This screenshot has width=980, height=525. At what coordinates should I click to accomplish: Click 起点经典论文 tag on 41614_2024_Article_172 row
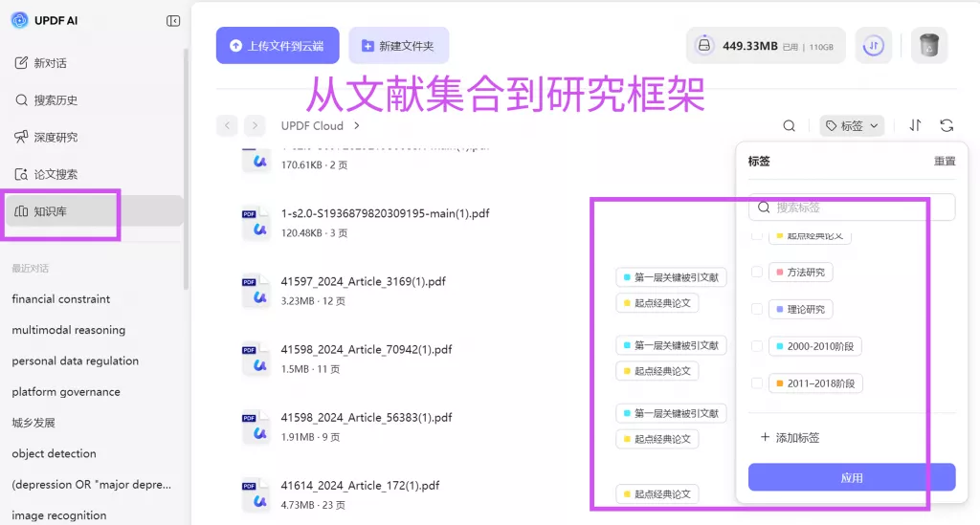coord(657,493)
